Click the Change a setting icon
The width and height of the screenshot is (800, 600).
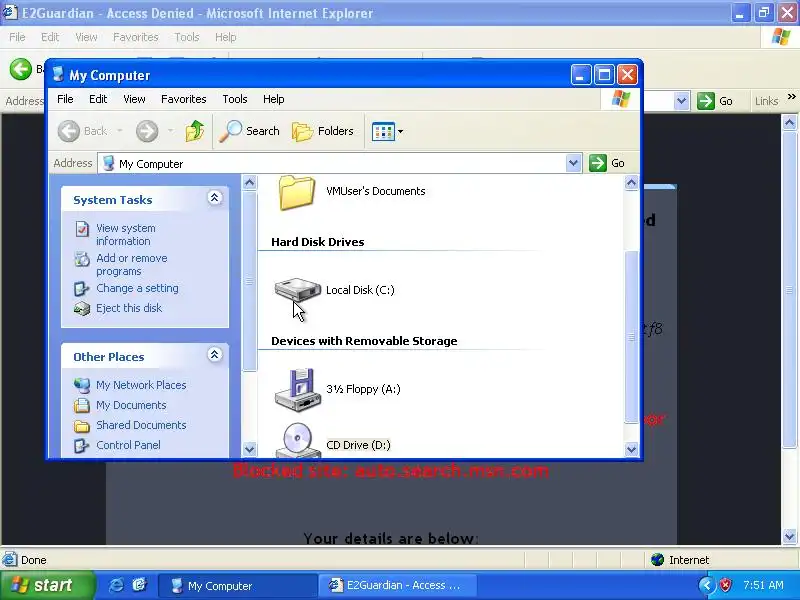point(82,289)
